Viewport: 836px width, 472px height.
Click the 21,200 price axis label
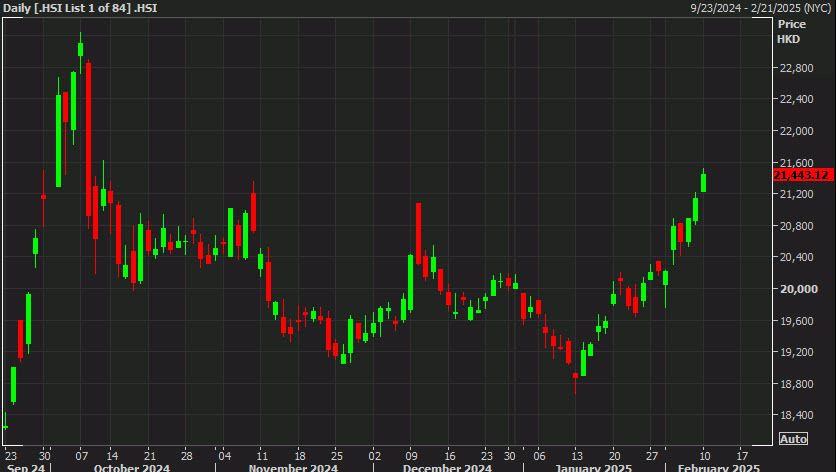point(796,195)
